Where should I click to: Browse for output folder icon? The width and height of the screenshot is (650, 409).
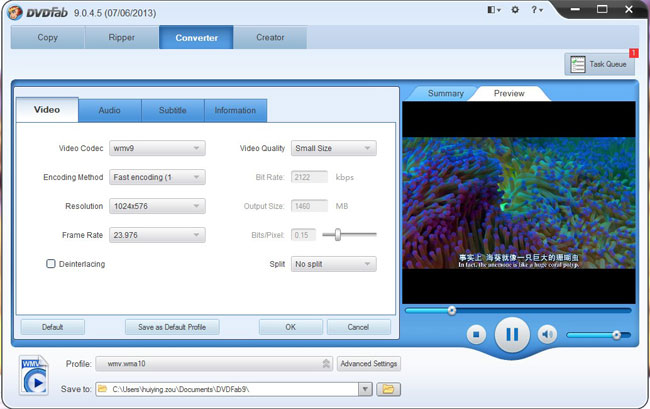[388, 389]
